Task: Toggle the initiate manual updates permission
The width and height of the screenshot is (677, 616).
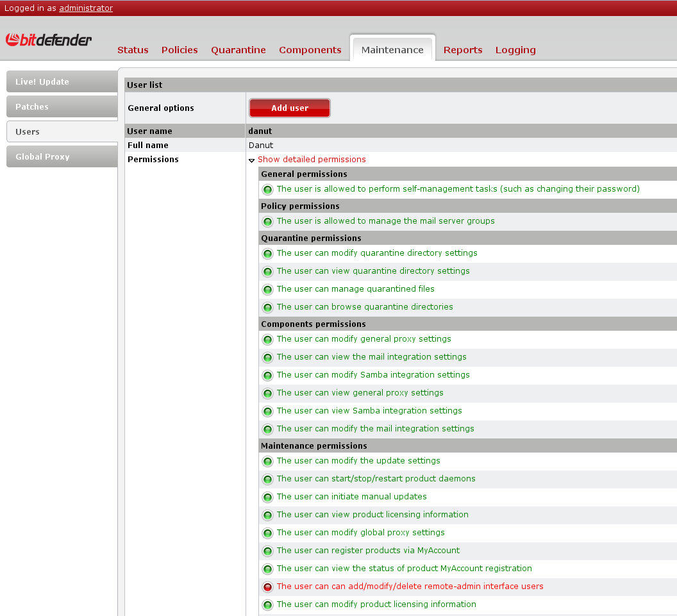Action: point(267,497)
